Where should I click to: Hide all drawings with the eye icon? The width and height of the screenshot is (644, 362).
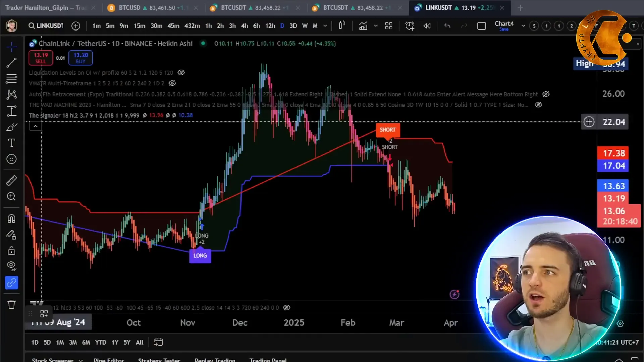(11, 266)
